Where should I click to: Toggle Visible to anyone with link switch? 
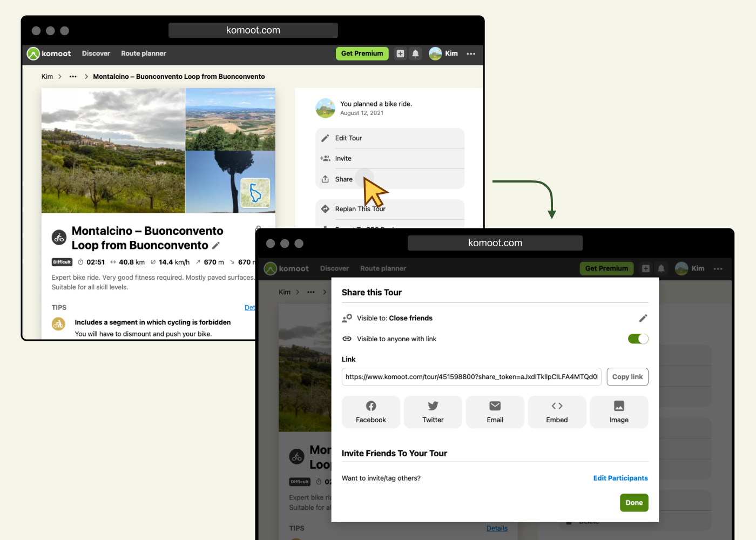pyautogui.click(x=638, y=339)
